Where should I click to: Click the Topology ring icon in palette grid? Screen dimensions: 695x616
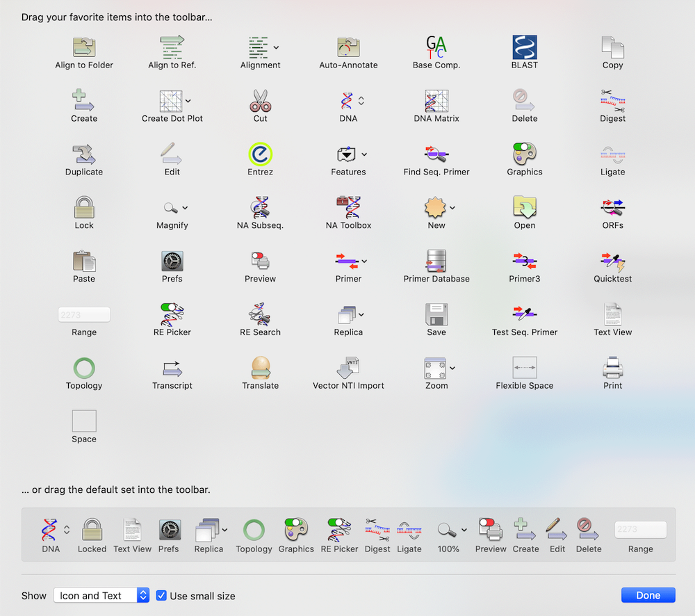[x=84, y=368]
